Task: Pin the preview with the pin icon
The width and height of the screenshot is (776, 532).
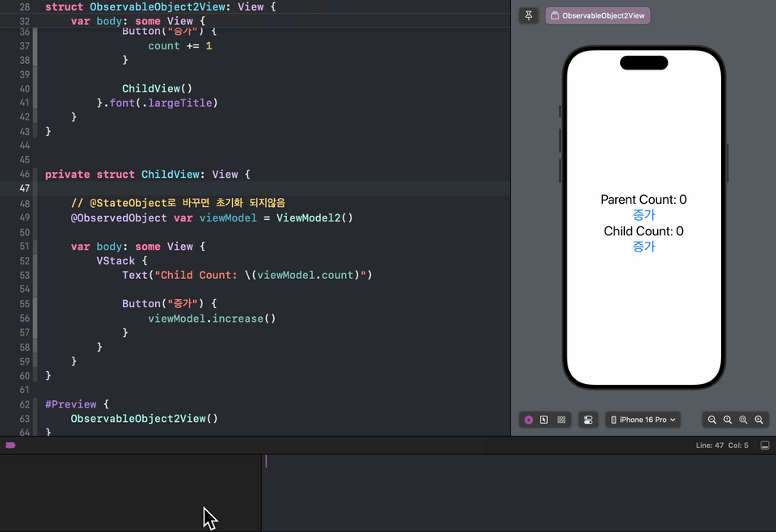Action: (529, 16)
